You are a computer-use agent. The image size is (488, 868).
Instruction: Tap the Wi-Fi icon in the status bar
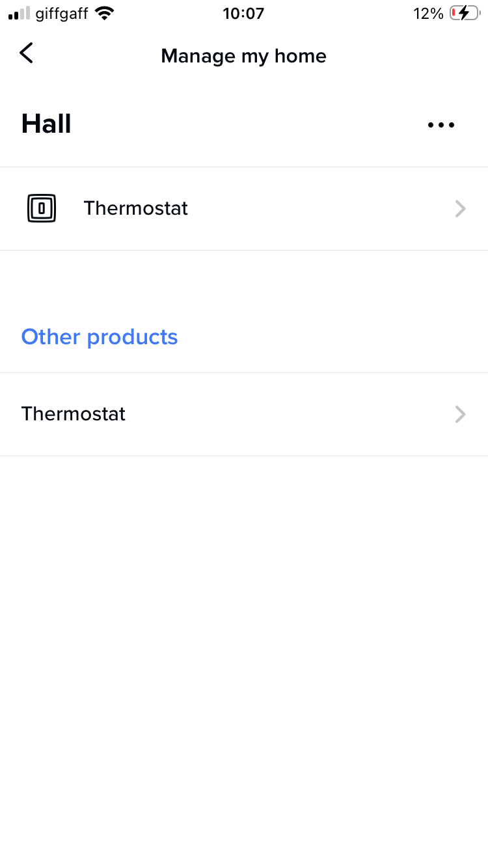click(103, 14)
